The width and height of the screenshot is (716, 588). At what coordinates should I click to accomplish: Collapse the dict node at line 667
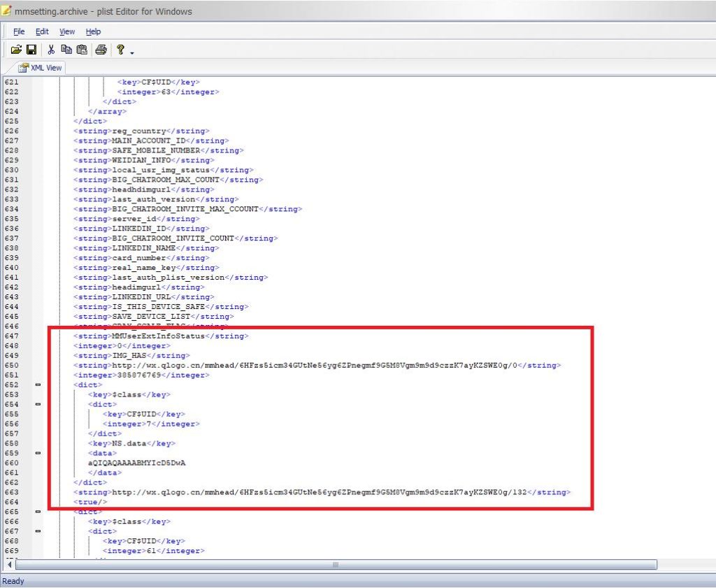[38, 531]
